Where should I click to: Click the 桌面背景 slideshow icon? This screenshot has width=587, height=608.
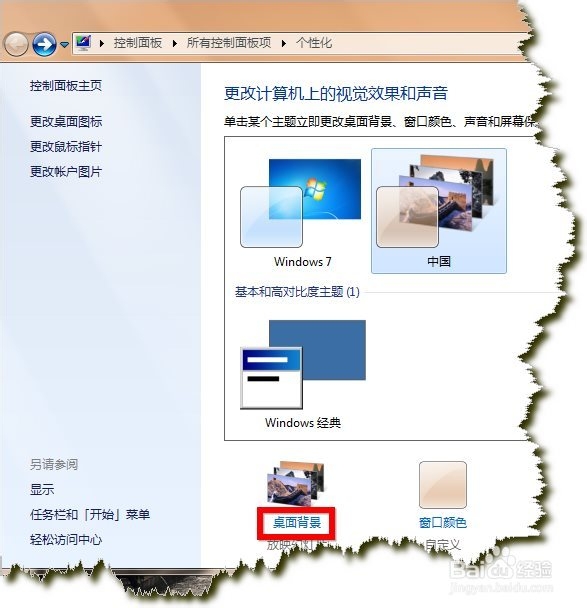click(296, 484)
